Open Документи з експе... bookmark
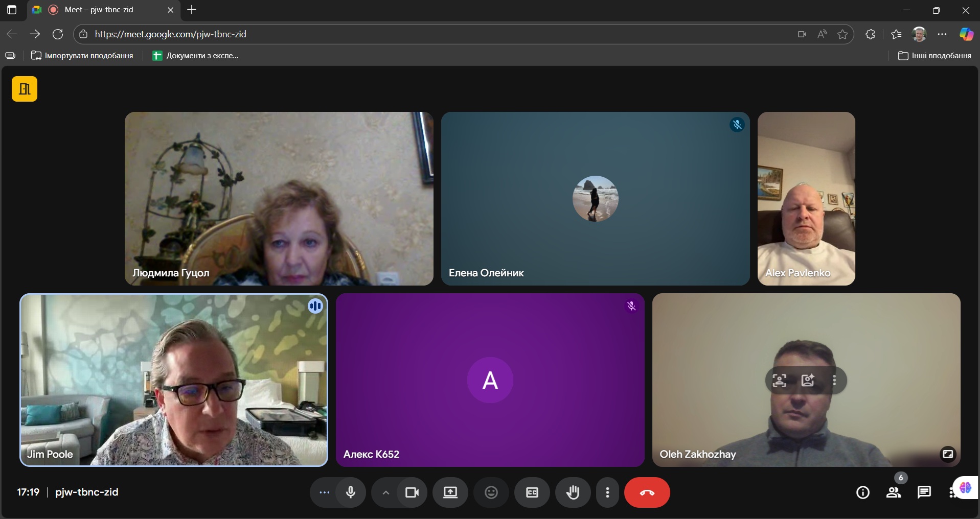 (x=196, y=56)
